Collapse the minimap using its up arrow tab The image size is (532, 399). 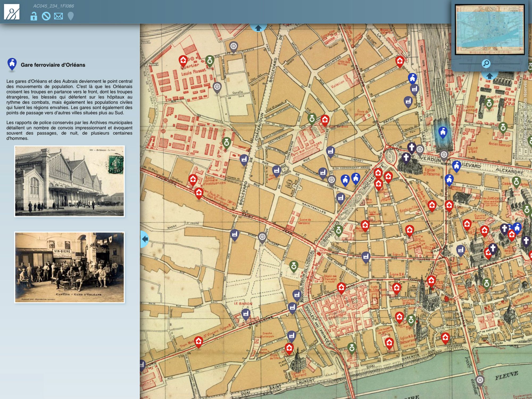[489, 76]
